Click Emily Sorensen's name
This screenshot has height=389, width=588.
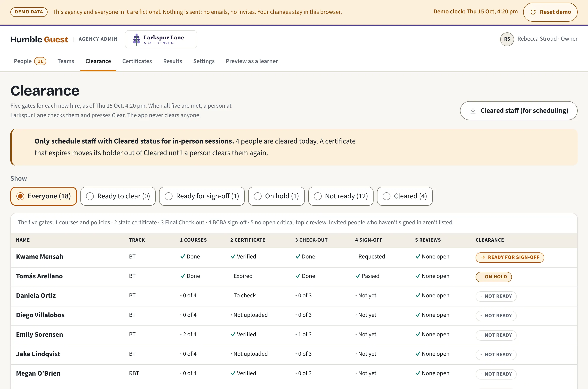(x=39, y=334)
